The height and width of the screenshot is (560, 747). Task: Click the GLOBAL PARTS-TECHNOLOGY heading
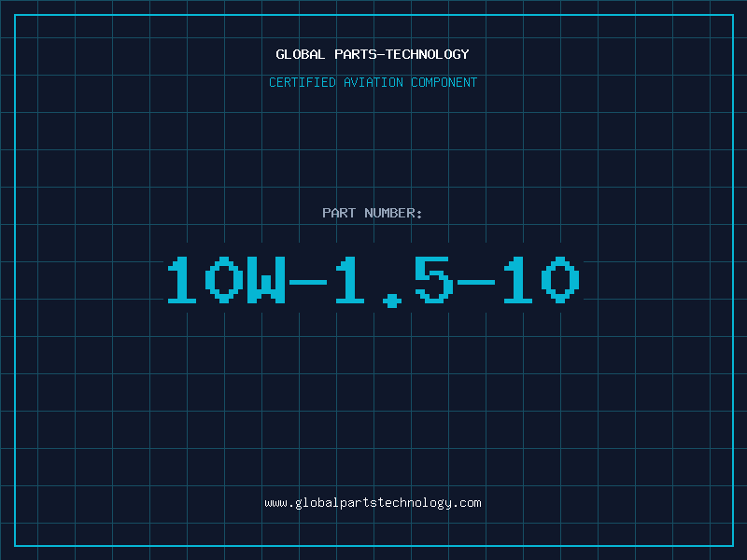click(373, 54)
